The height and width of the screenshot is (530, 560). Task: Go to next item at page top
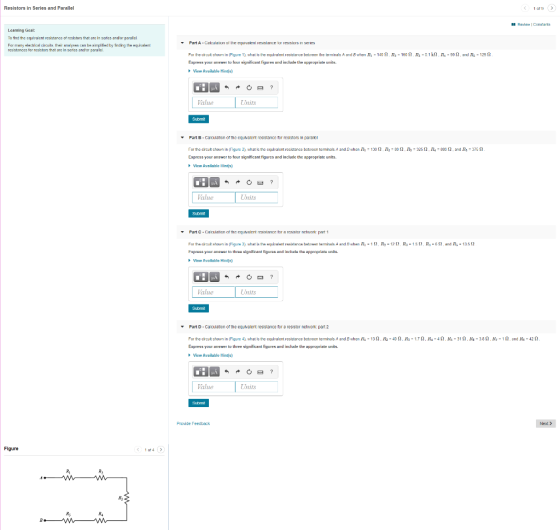(x=551, y=8)
